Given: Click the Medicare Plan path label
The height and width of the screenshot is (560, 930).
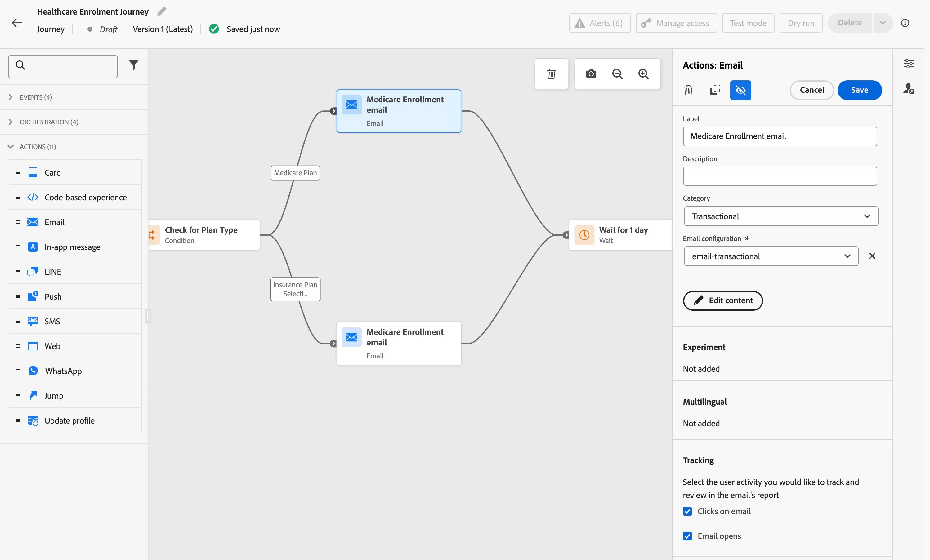Looking at the screenshot, I should [x=295, y=173].
